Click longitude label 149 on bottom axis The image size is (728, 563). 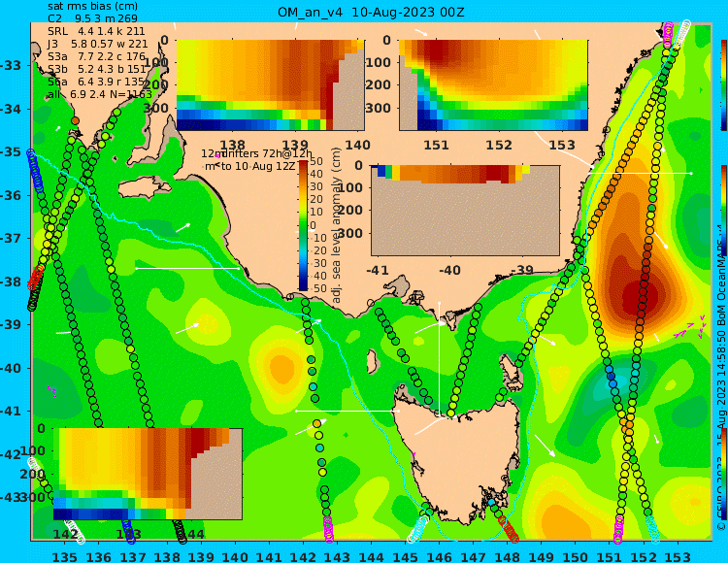pyautogui.click(x=542, y=556)
